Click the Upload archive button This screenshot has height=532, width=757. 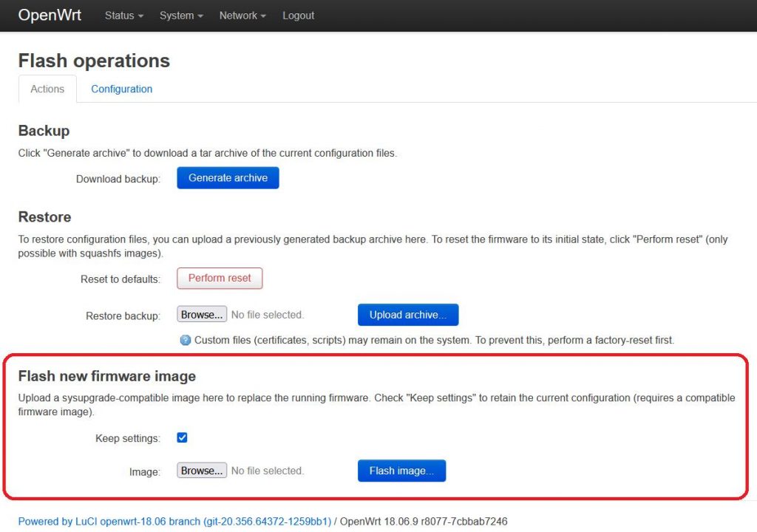click(x=408, y=315)
